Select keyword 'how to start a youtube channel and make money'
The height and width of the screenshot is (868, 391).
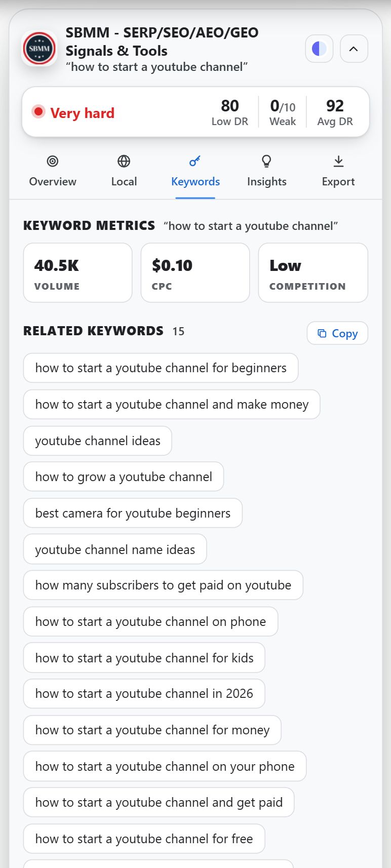[172, 405]
